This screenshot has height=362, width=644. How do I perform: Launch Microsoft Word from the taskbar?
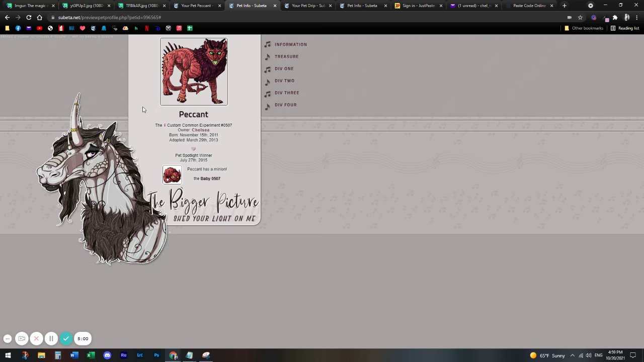tap(74, 355)
